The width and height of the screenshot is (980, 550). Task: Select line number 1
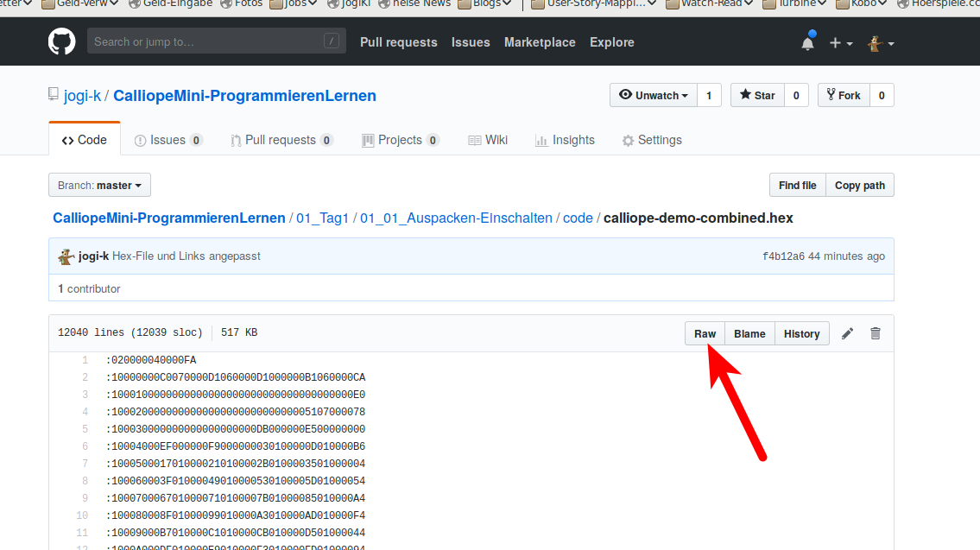click(85, 360)
